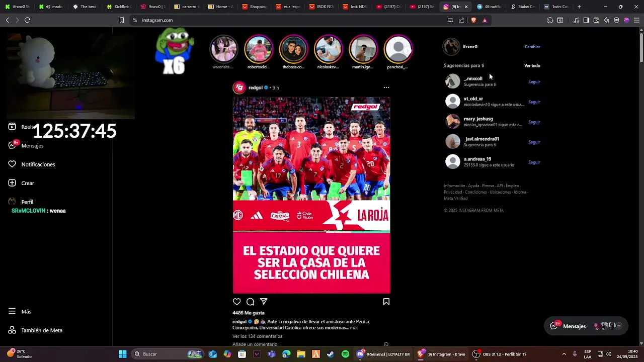This screenshot has height=362, width=644.
Task: Open the Instagram story of panchosl_
Action: [398, 49]
